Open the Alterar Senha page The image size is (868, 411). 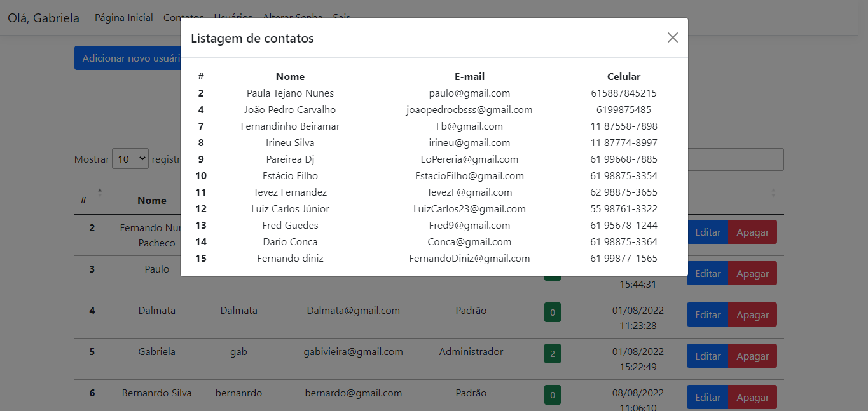[x=292, y=17]
